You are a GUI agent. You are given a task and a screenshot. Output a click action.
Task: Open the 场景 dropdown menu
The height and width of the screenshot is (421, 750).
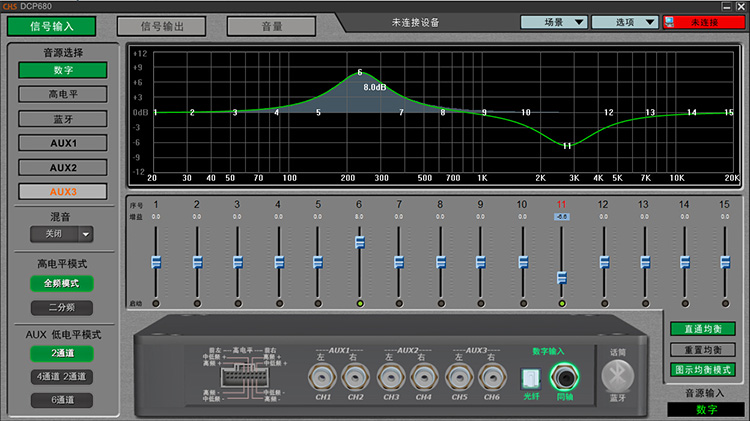[553, 22]
